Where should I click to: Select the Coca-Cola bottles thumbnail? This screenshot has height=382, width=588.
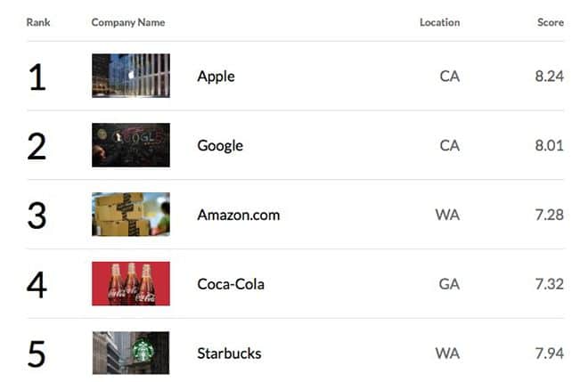pyautogui.click(x=130, y=284)
